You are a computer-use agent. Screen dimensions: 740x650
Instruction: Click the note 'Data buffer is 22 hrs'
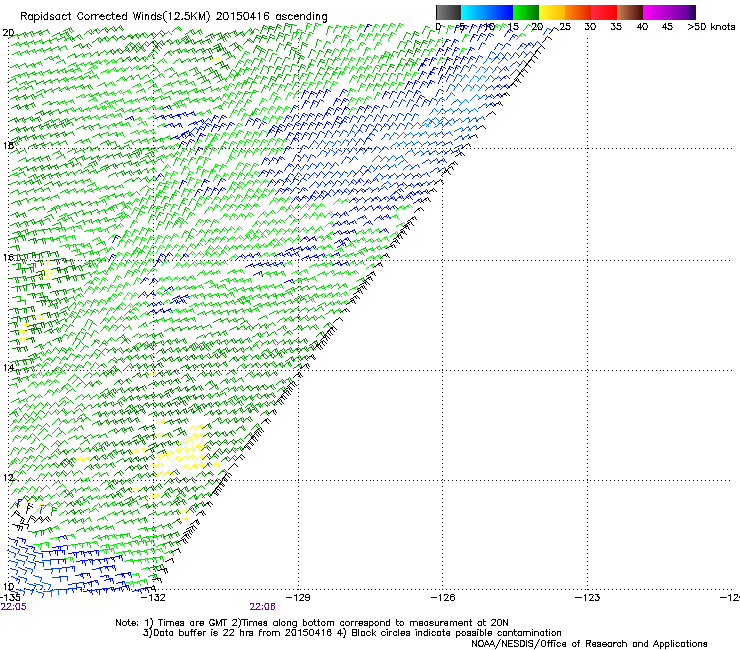203,633
